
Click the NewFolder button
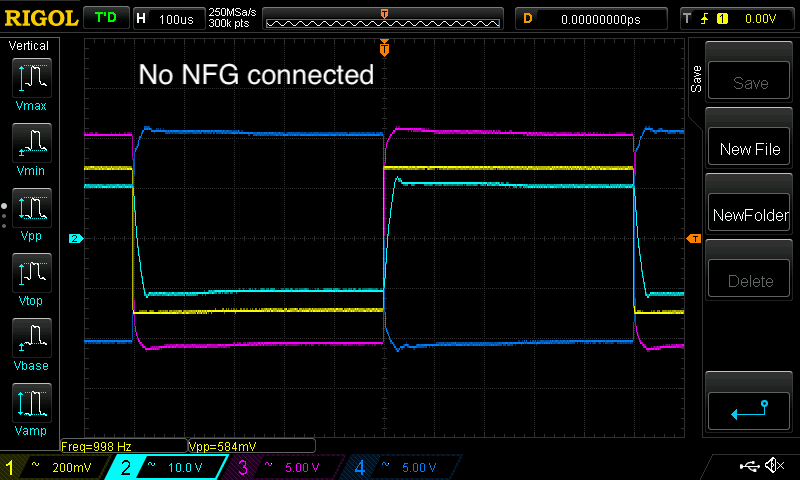749,213
